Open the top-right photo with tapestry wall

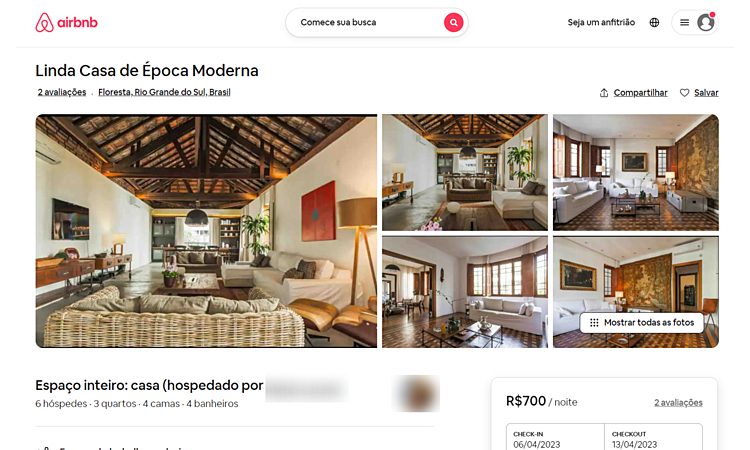[636, 173]
